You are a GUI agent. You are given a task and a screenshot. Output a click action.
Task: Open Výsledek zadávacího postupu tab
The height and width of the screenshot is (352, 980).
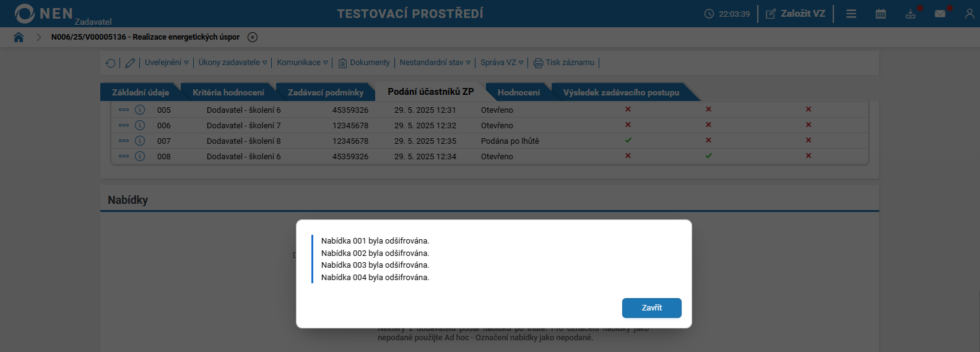click(621, 92)
